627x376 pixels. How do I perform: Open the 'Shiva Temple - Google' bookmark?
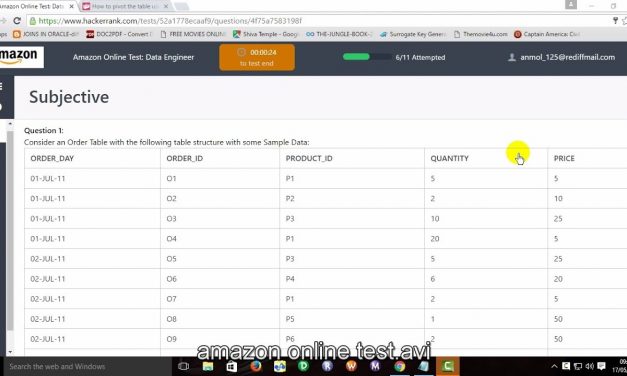pos(266,34)
